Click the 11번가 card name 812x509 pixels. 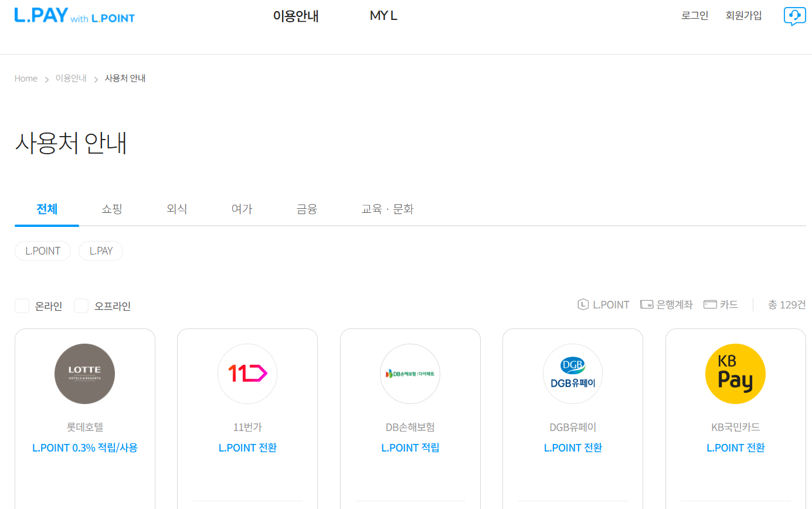coord(247,427)
